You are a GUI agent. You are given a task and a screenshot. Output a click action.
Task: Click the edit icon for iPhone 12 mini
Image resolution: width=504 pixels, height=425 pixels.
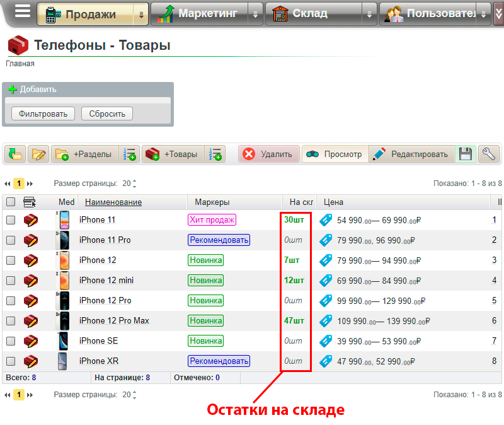(31, 281)
